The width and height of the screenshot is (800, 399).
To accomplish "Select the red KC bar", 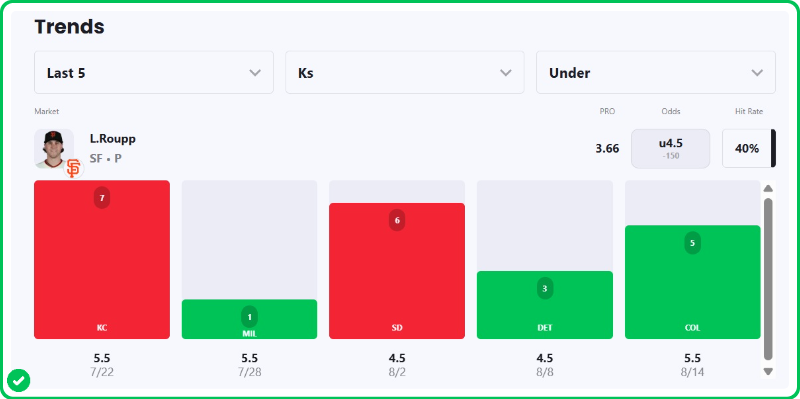I will pyautogui.click(x=102, y=259).
